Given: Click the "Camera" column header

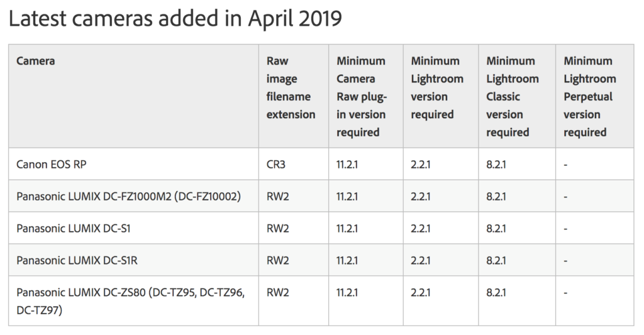Looking at the screenshot, I should pyautogui.click(x=36, y=61).
